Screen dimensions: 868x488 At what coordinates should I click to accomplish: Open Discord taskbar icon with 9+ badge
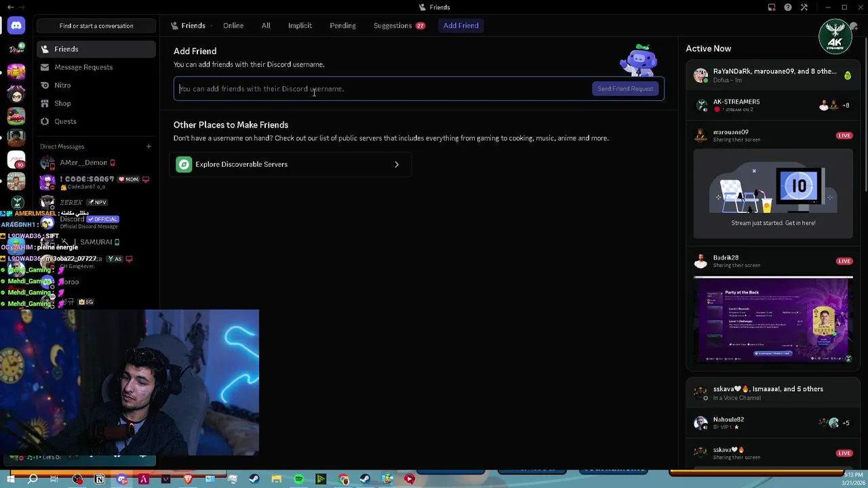coord(122,479)
